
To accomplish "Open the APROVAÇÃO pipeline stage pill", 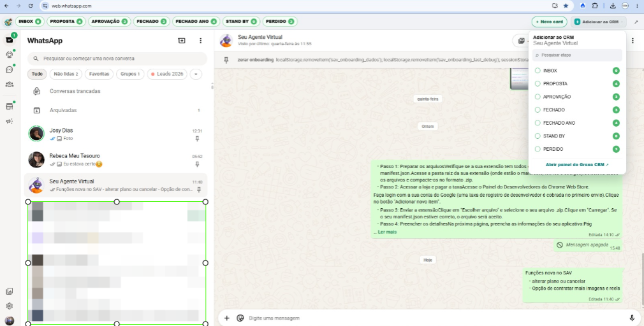I will (x=110, y=21).
